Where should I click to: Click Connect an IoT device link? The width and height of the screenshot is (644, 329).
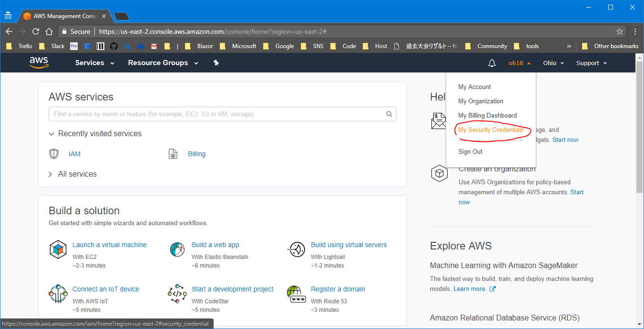click(106, 289)
